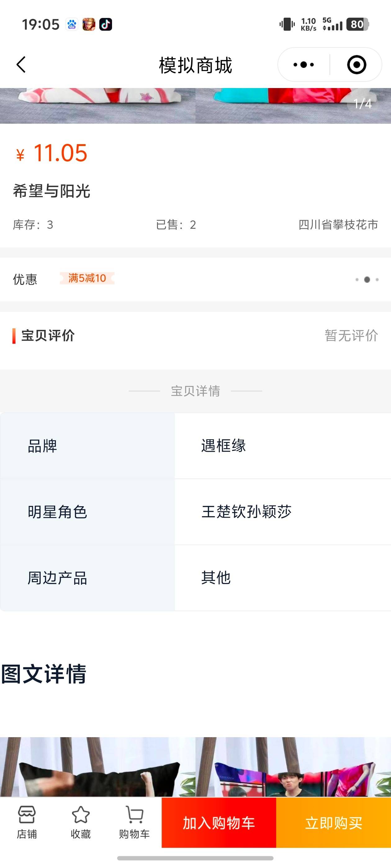Image resolution: width=391 pixels, height=868 pixels.
Task: Expand 宝贝评价 via 暂无评价 text
Action: [x=351, y=336]
